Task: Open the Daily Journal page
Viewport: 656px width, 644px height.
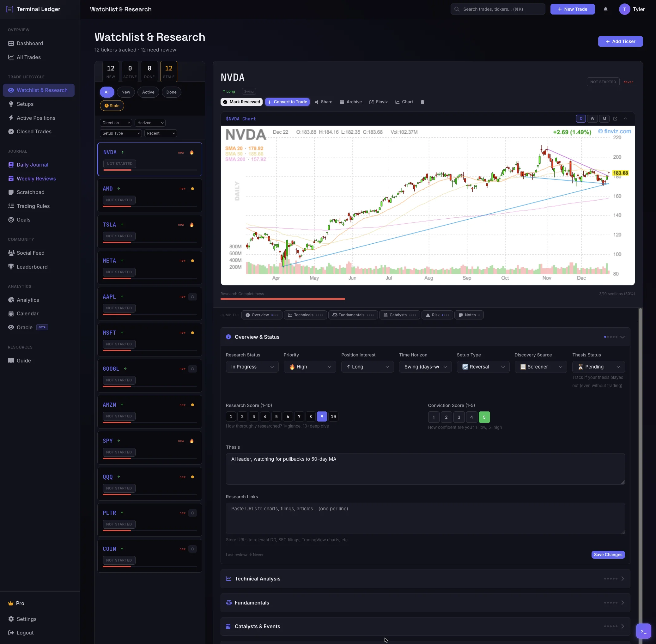Action: coord(33,165)
